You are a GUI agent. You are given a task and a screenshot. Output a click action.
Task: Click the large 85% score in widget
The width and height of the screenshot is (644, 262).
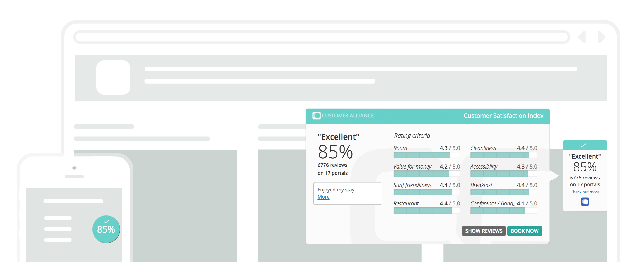click(x=335, y=152)
